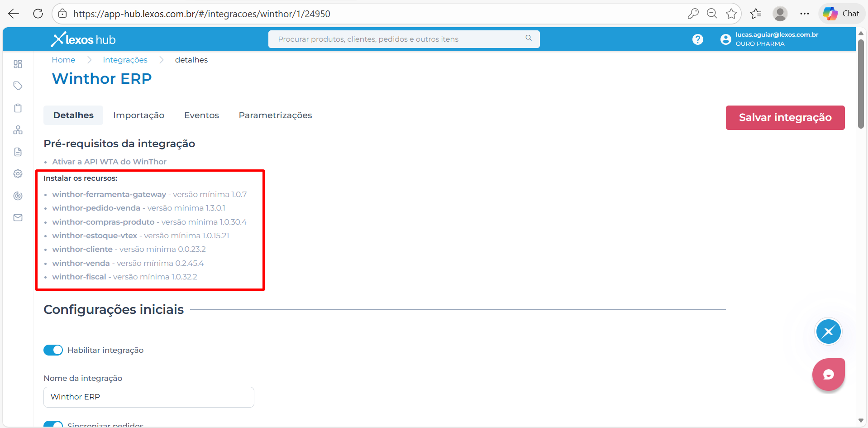Add page to favorites star icon
Image resolution: width=868 pixels, height=428 pixels.
731,14
